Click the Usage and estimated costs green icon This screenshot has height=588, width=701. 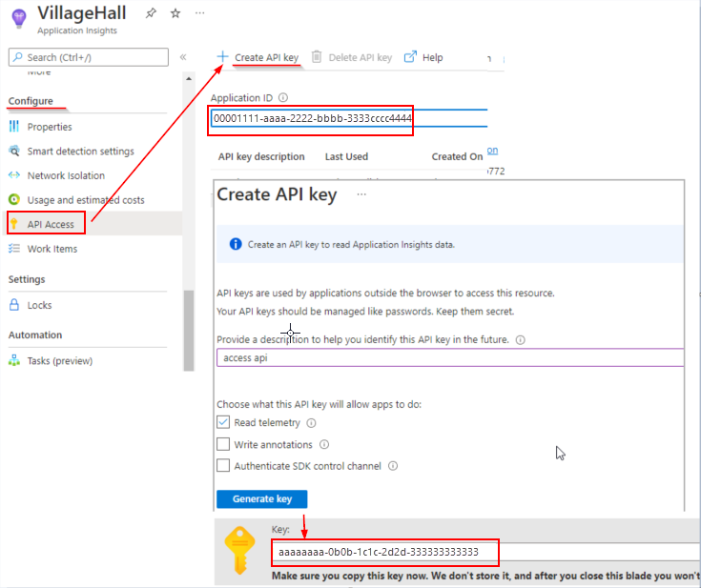point(14,199)
